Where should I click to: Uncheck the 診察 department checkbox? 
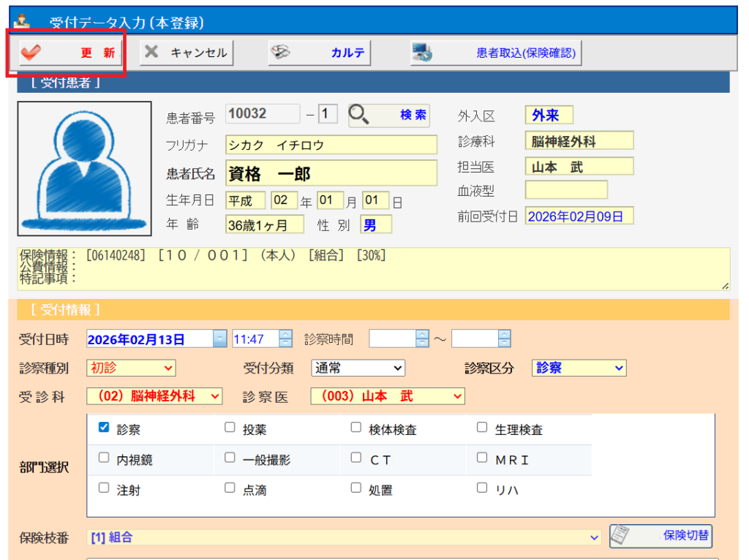tap(104, 428)
